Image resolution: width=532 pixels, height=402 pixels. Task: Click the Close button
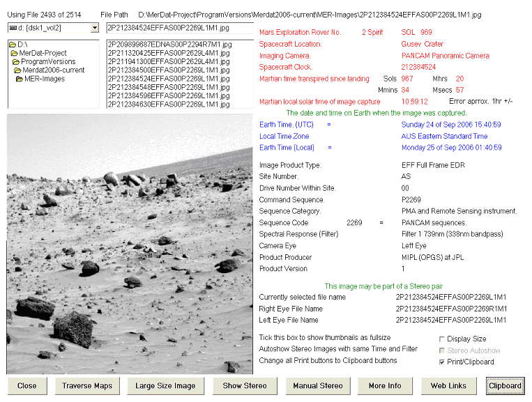coord(27,385)
